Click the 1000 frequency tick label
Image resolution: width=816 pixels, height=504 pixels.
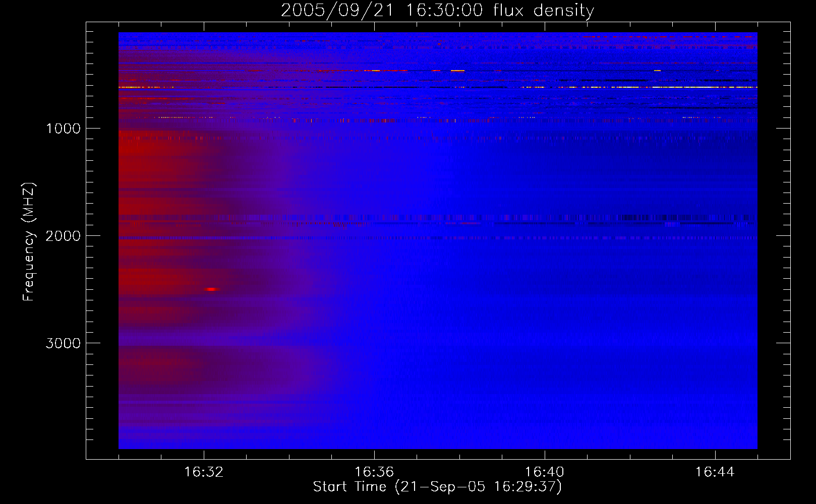click(63, 129)
